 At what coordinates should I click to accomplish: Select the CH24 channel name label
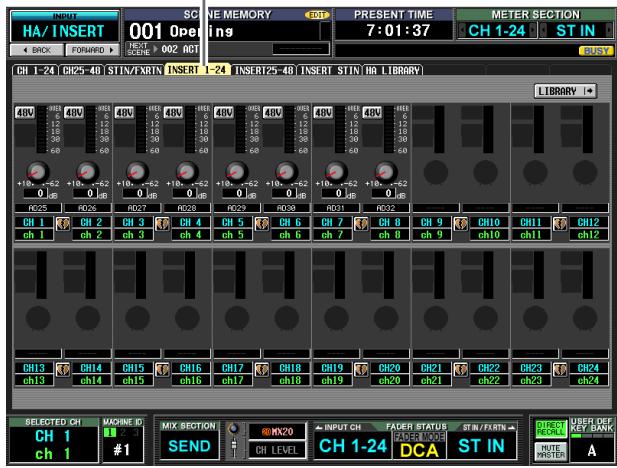[x=588, y=368]
